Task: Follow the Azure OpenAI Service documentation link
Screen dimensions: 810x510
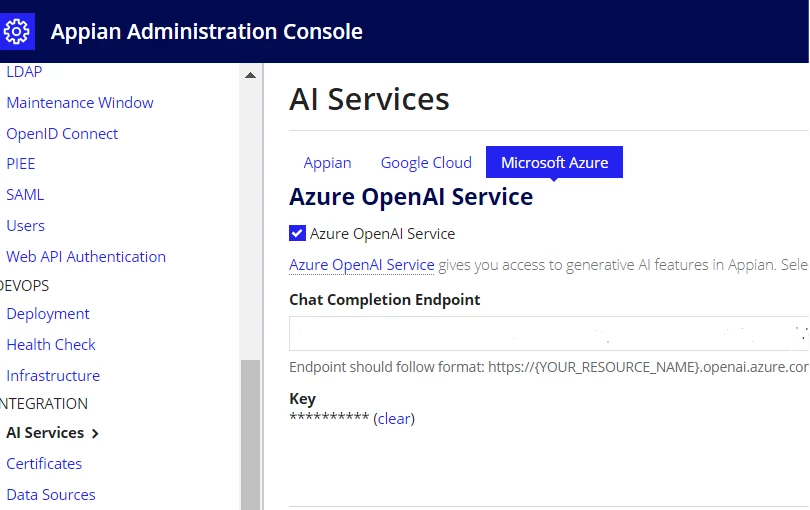Action: 362,265
